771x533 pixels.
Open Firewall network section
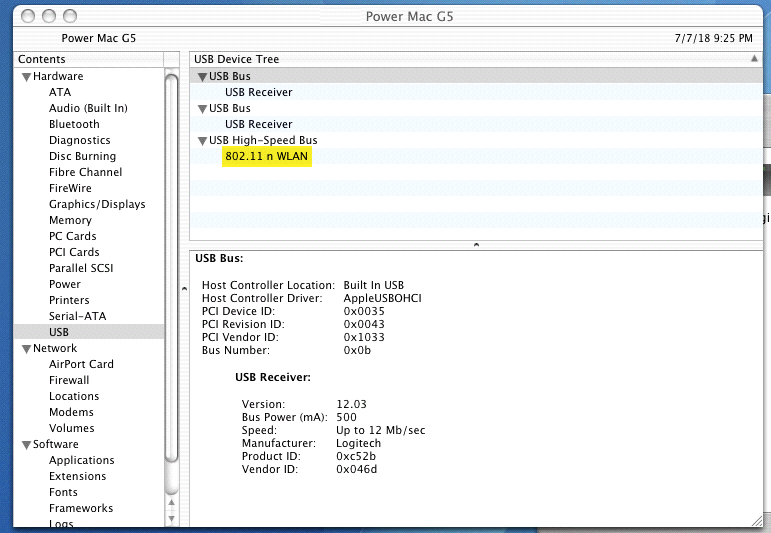coord(69,380)
